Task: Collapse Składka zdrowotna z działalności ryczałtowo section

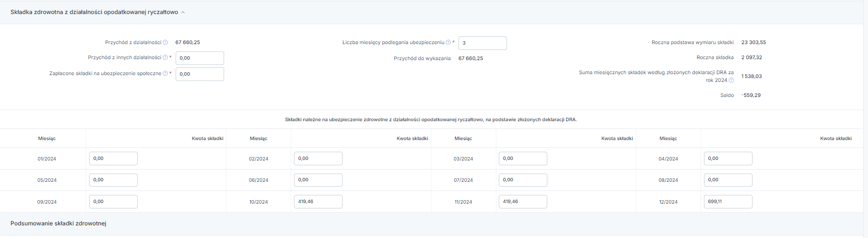Action: click(x=183, y=13)
